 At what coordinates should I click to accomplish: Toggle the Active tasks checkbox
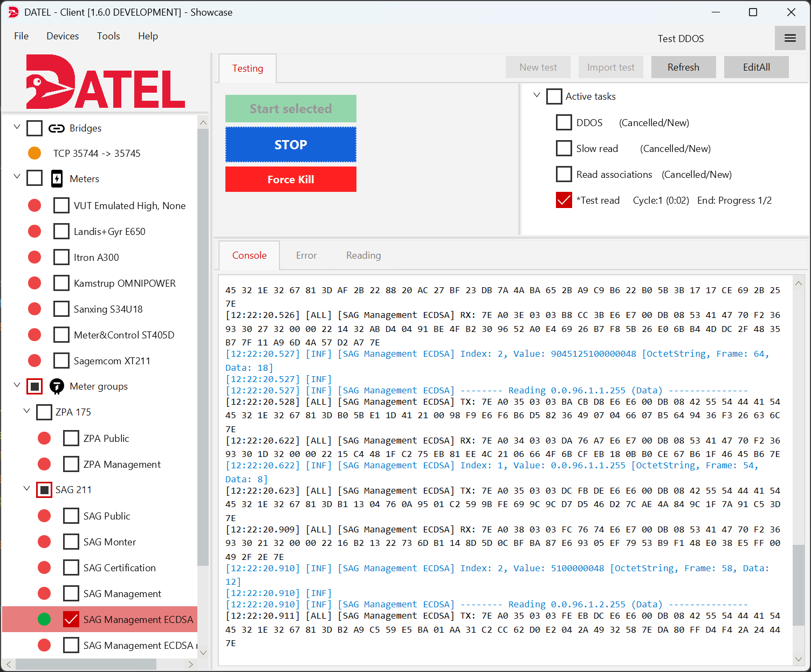pos(554,96)
